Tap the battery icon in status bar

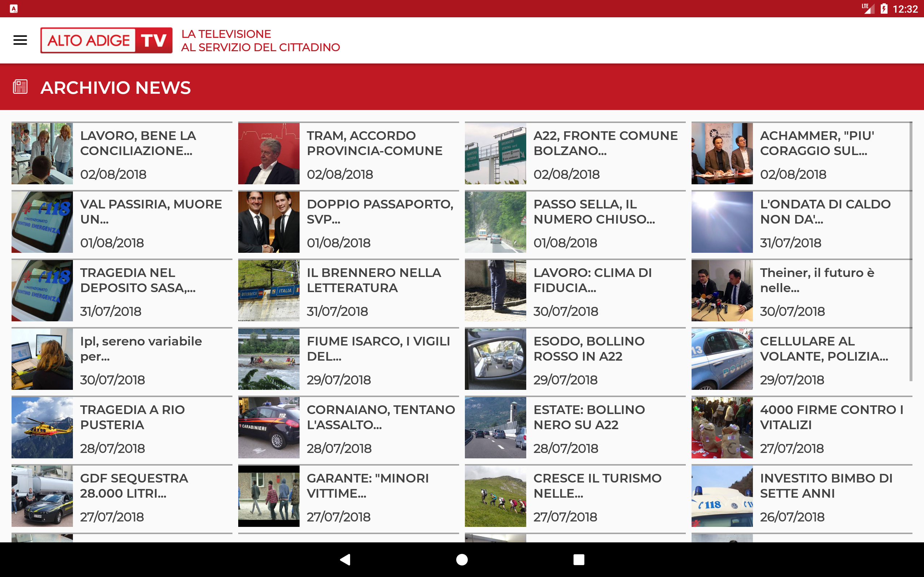(884, 9)
